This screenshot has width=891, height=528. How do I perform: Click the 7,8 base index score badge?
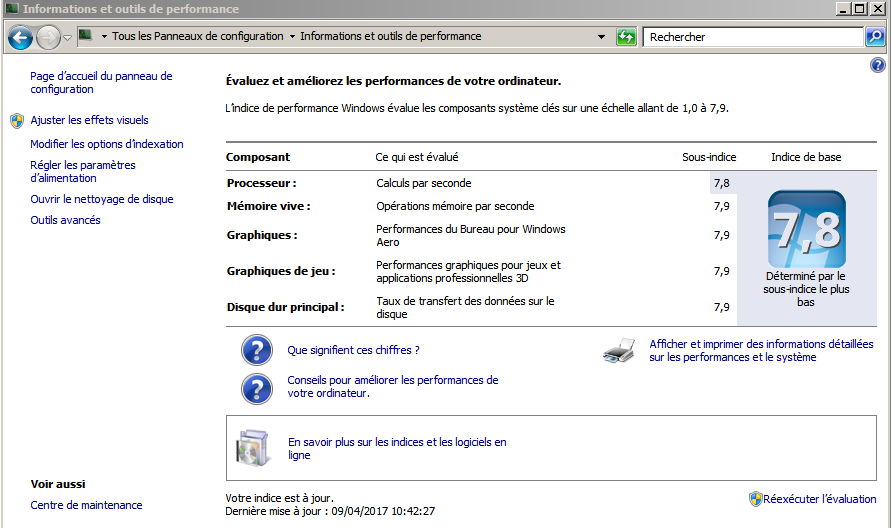point(806,229)
